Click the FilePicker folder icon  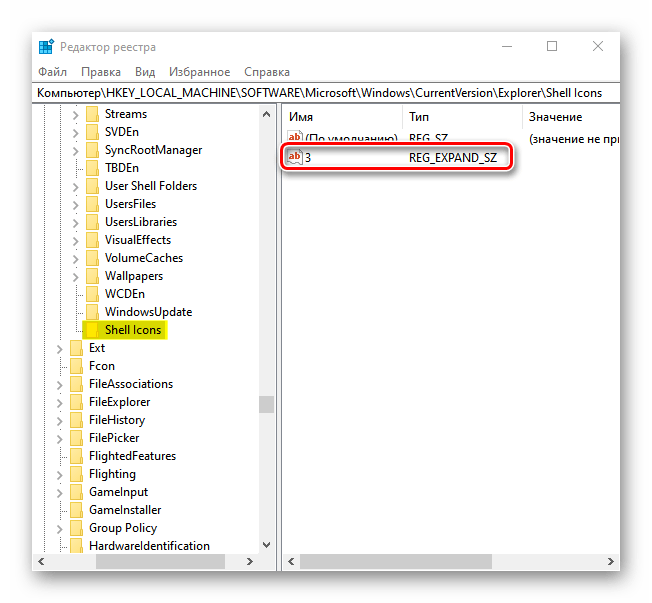(x=77, y=438)
